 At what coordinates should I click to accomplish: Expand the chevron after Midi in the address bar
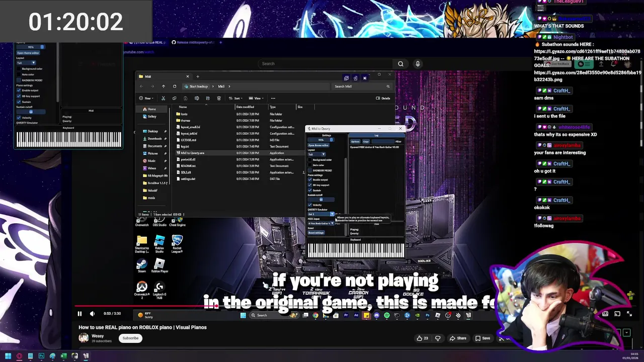pyautogui.click(x=229, y=86)
